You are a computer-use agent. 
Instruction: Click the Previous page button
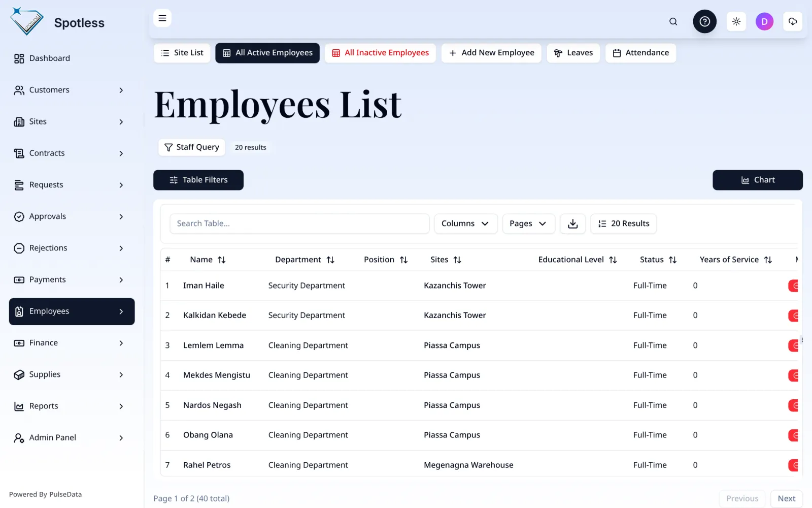pyautogui.click(x=742, y=498)
